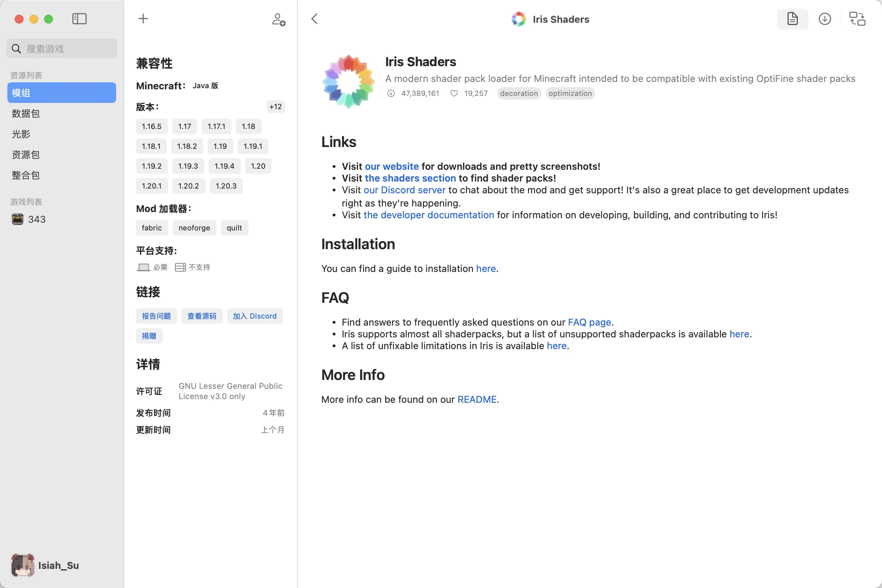Select version 1.20.1 tag

pyautogui.click(x=151, y=186)
